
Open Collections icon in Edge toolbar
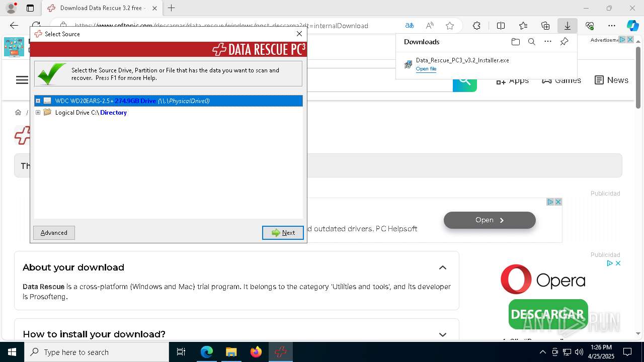pos(545,26)
